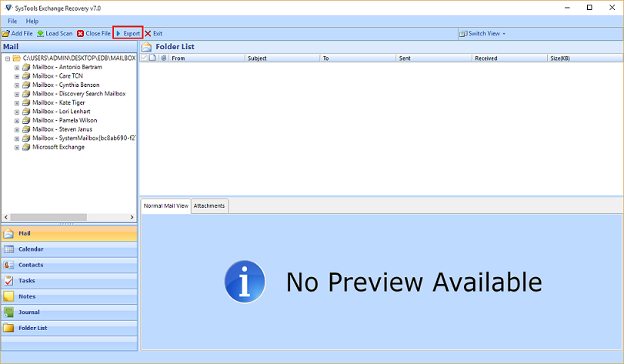Viewport: 624px width, 364px height.
Task: Collapse the root EDB mailbox tree node
Action: point(8,58)
